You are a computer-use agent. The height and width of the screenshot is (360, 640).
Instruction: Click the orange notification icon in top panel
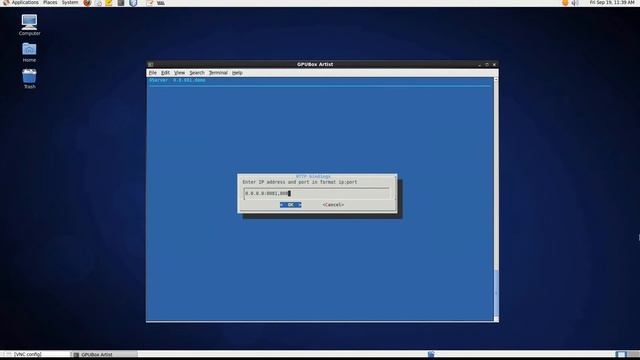pyautogui.click(x=565, y=3)
